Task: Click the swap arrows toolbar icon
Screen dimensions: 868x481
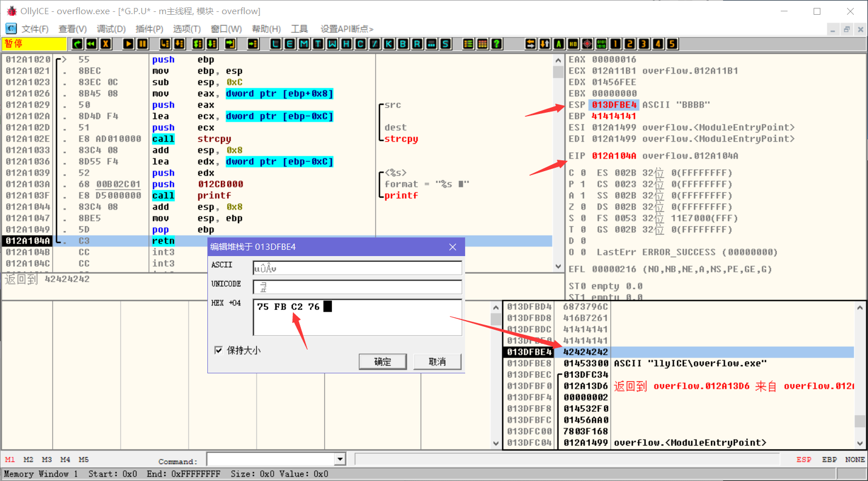Action: [x=531, y=44]
